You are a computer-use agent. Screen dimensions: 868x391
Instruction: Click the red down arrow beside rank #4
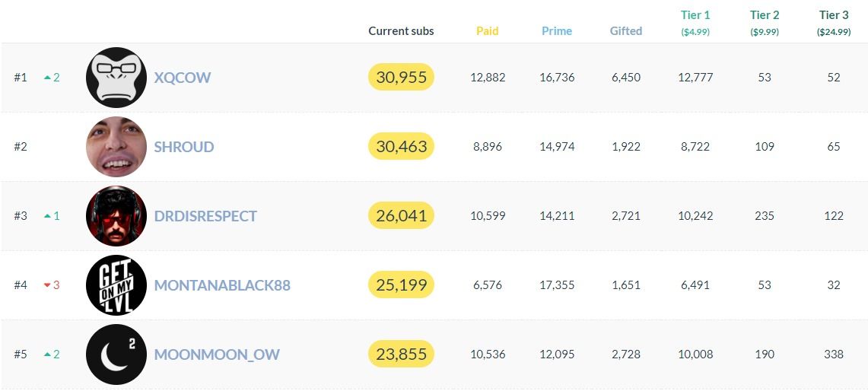[47, 285]
